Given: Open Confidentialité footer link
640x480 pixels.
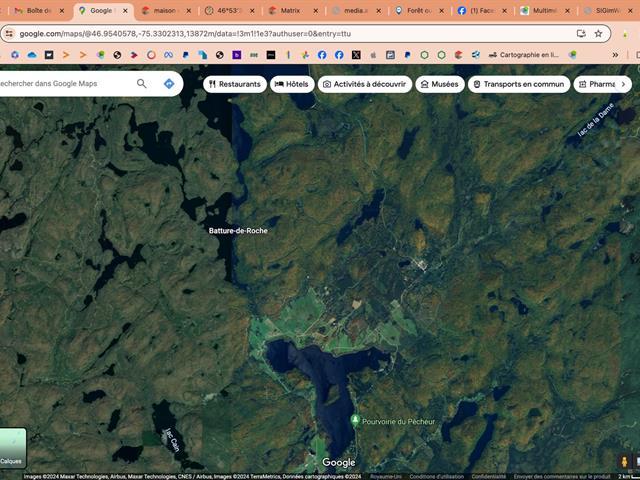Looking at the screenshot, I should coord(489,476).
